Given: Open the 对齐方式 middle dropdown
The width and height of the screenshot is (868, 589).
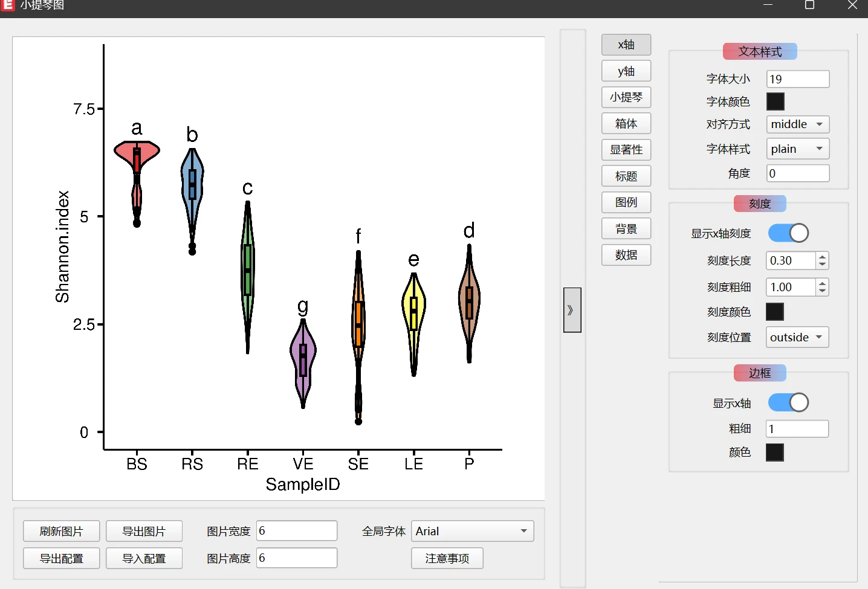Looking at the screenshot, I should (797, 124).
